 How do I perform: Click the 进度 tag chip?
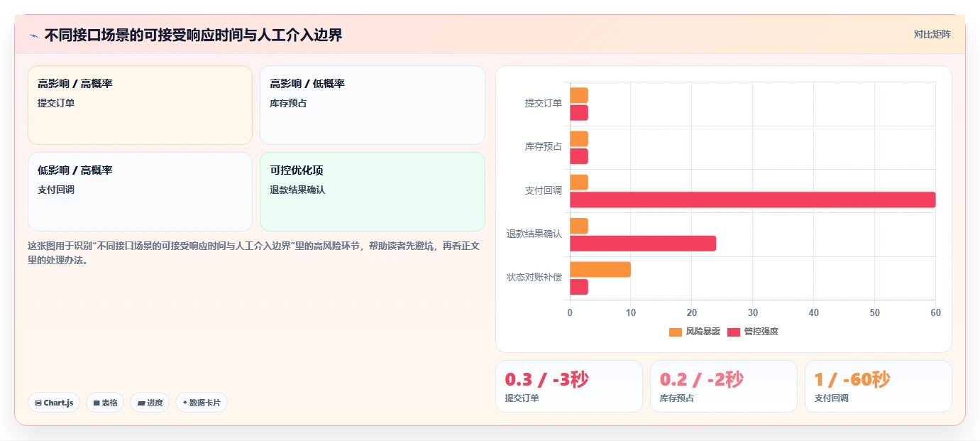[x=150, y=403]
